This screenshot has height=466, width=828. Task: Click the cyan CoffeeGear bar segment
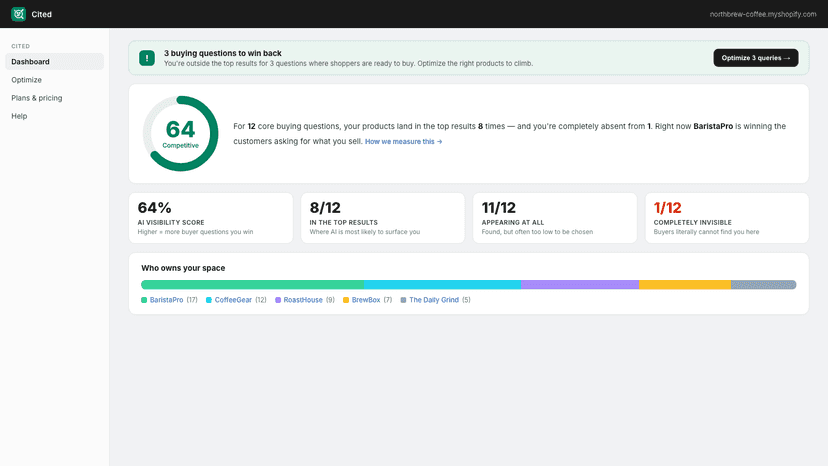tap(443, 285)
